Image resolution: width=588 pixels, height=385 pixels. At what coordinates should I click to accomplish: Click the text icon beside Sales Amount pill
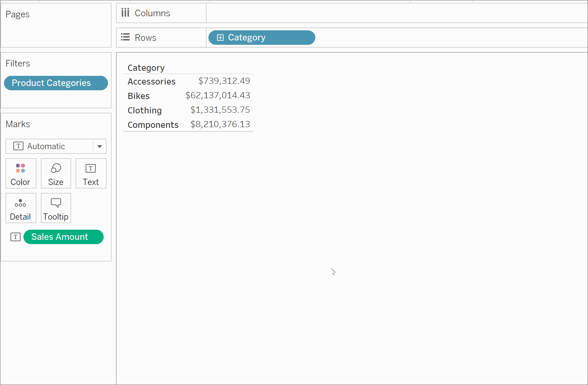[x=15, y=237]
